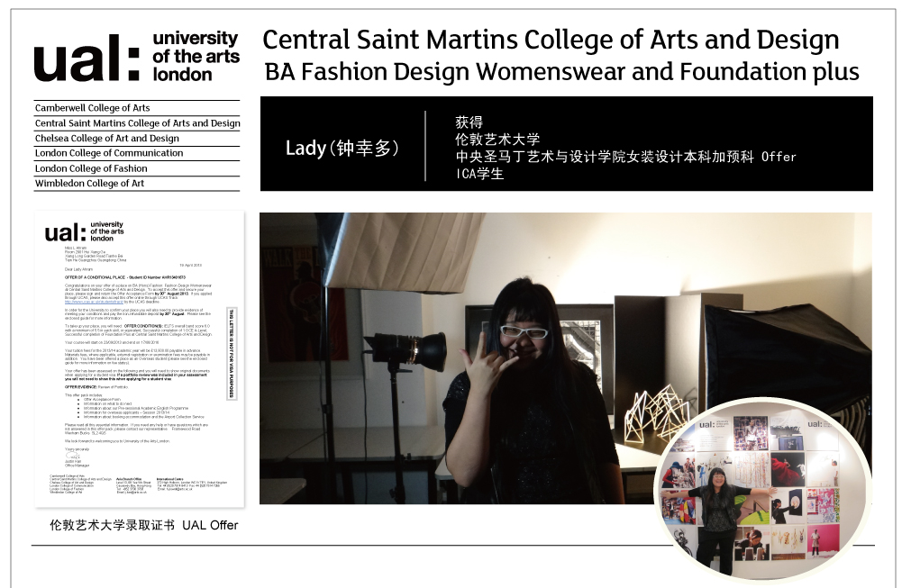Screen dimensions: 902x588
Task: Click the vertical 'THIS LETTER IS NOT FOR VISA PURPOSES' label
Action: click(232, 354)
